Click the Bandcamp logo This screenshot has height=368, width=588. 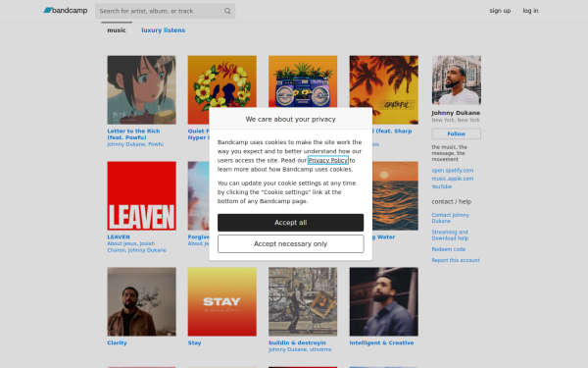coord(66,11)
